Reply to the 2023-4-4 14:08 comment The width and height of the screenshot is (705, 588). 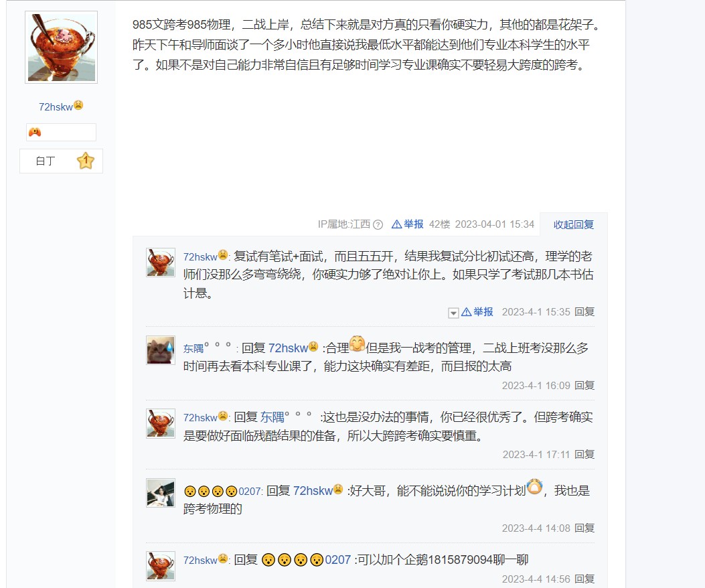(x=584, y=528)
